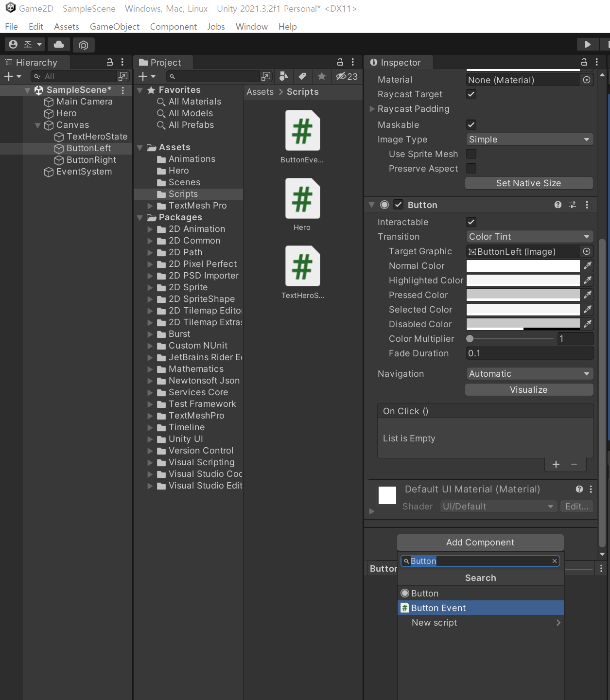Click the Visualize navigation button
Screen dimensions: 610x700
tap(529, 390)
